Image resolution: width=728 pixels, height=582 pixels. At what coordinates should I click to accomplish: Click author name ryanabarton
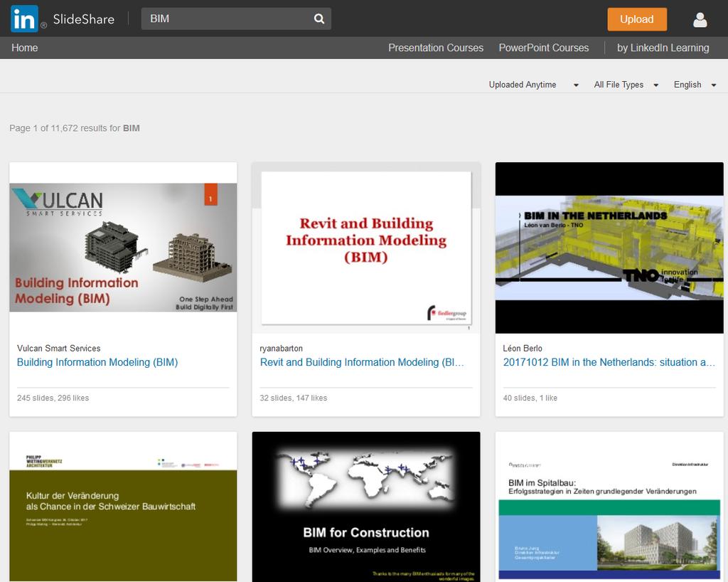coord(282,349)
